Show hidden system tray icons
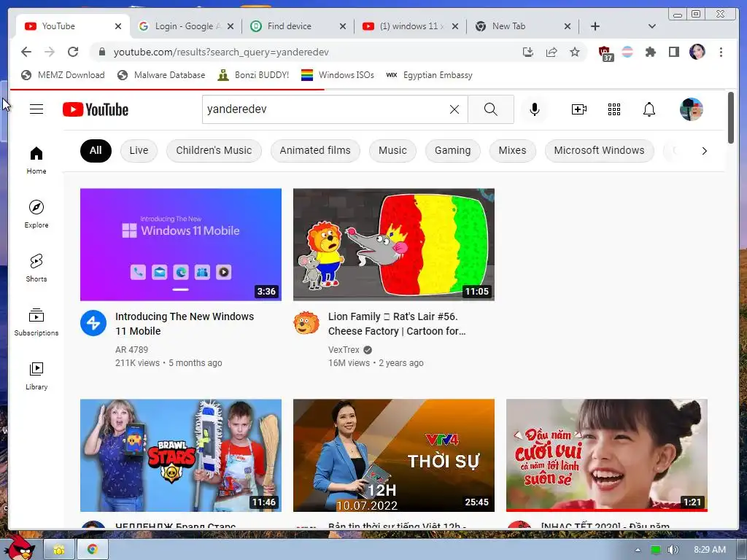The width and height of the screenshot is (747, 560). coord(638,550)
